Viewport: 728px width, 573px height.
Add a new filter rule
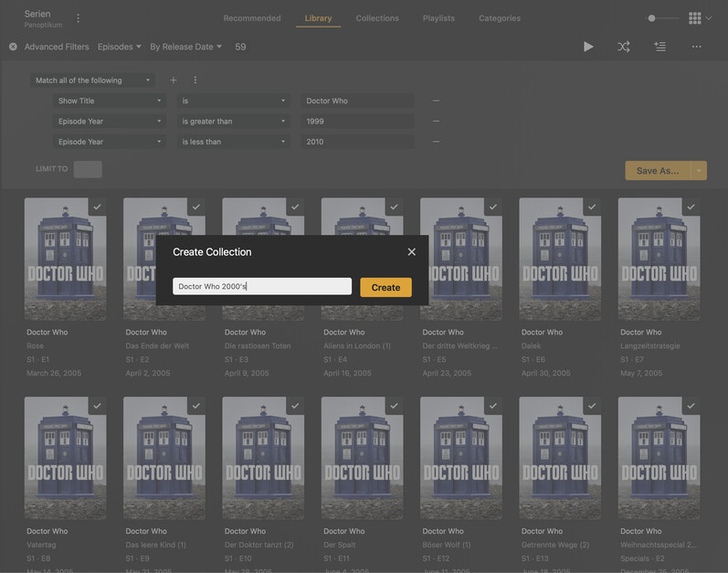click(174, 80)
